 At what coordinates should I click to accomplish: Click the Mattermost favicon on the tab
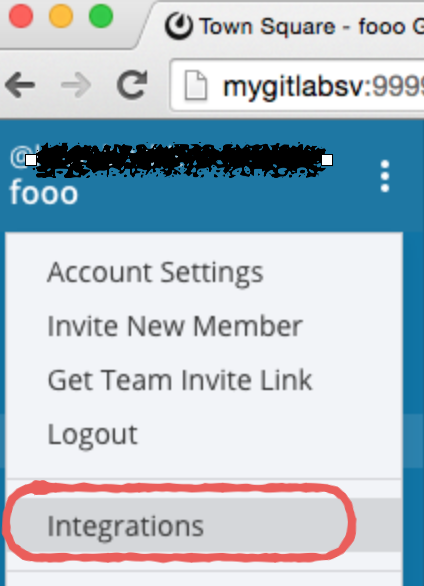coord(179,26)
